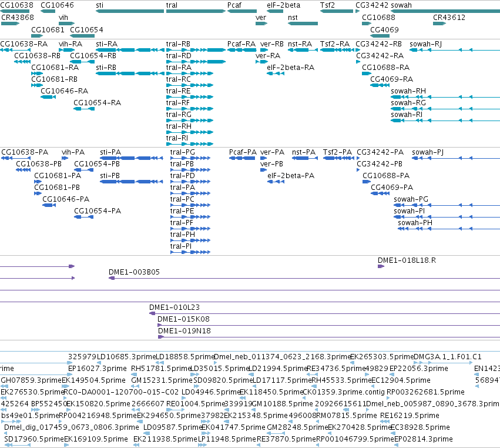The width and height of the screenshot is (500, 448).
Task: Click the Tsf2 gene arrow
Action: tap(337, 11)
